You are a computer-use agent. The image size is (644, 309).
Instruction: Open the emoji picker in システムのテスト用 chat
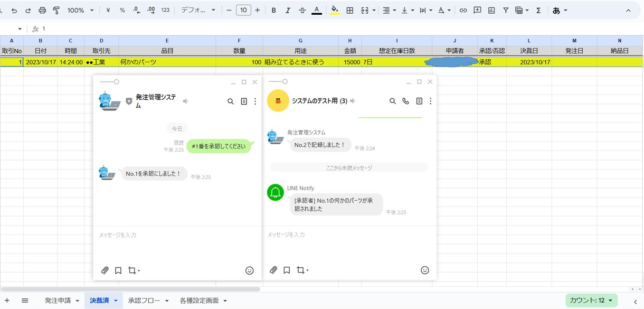pos(425,270)
